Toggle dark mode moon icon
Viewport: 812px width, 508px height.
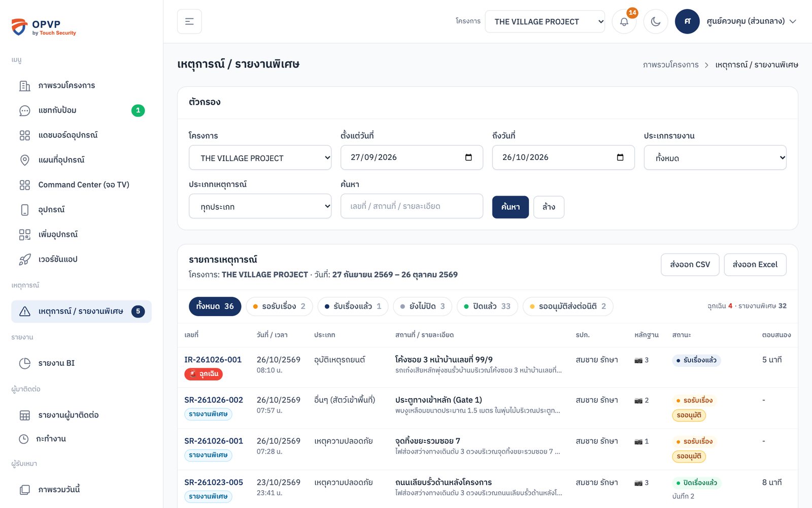[x=656, y=21]
